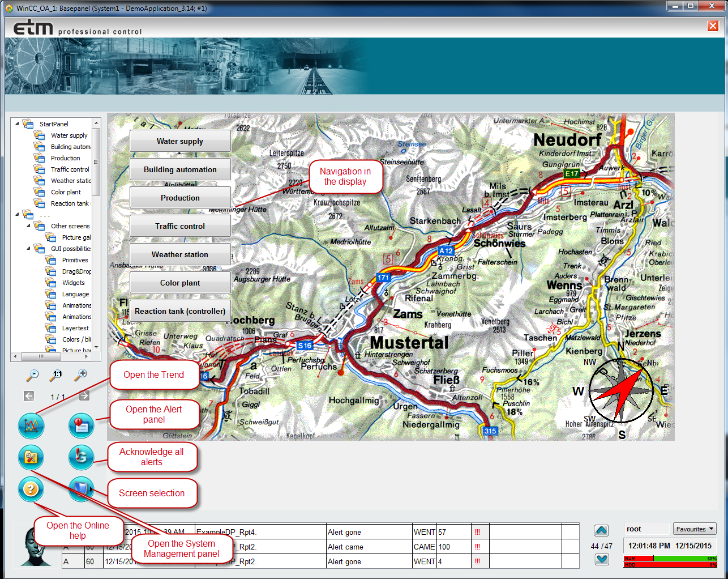Open the Trend panel chart icon
728x579 pixels.
tap(31, 425)
